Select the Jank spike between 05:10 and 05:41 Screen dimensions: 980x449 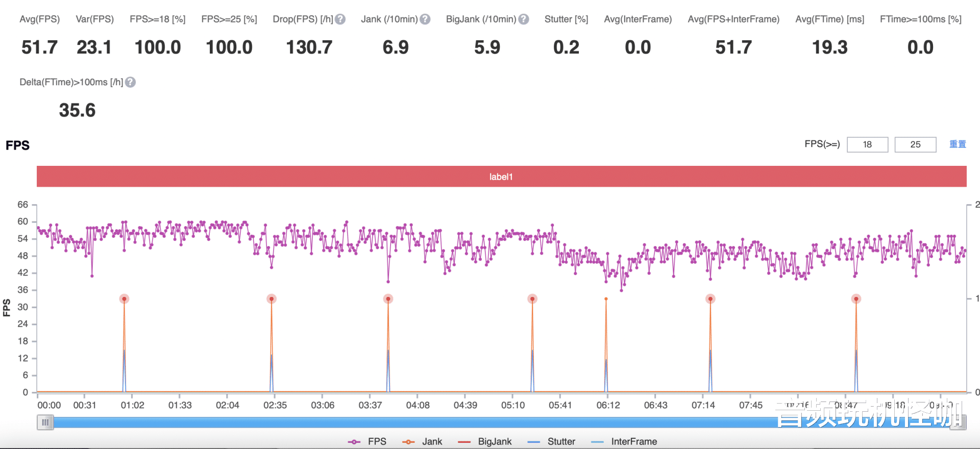click(x=532, y=299)
